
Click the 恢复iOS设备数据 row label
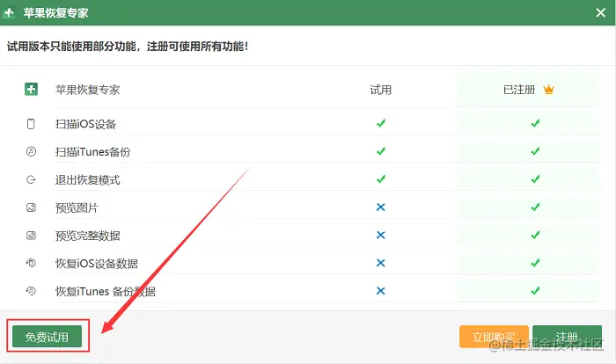click(x=97, y=264)
